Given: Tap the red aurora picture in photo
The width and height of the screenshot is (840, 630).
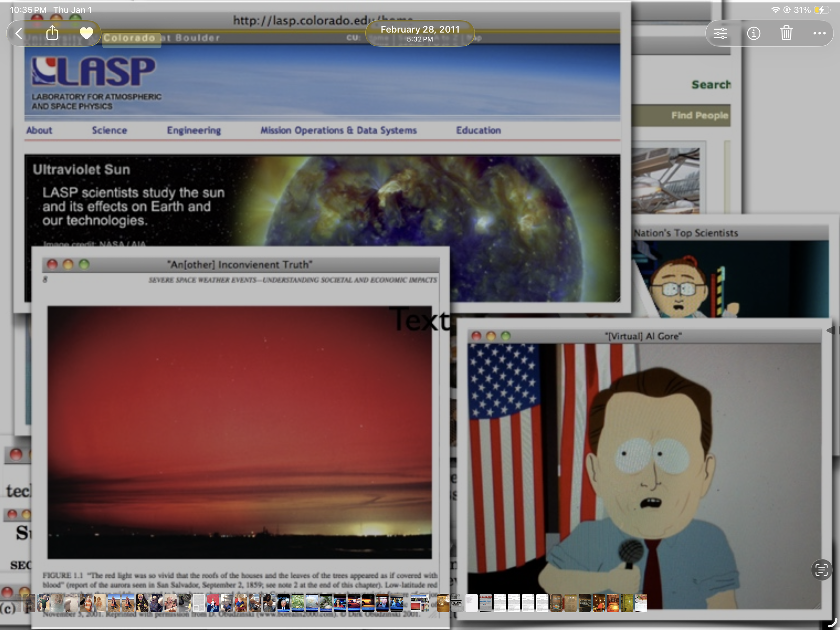Looking at the screenshot, I should click(x=239, y=432).
